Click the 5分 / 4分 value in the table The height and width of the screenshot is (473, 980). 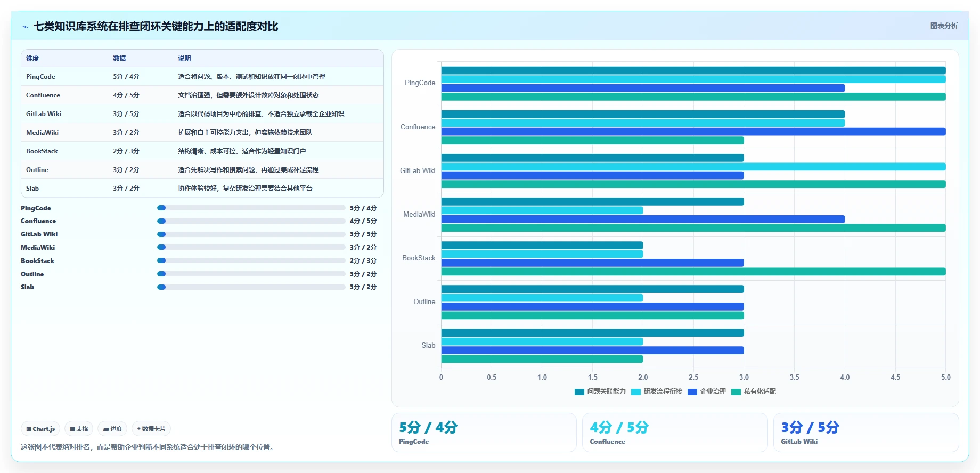click(x=126, y=77)
